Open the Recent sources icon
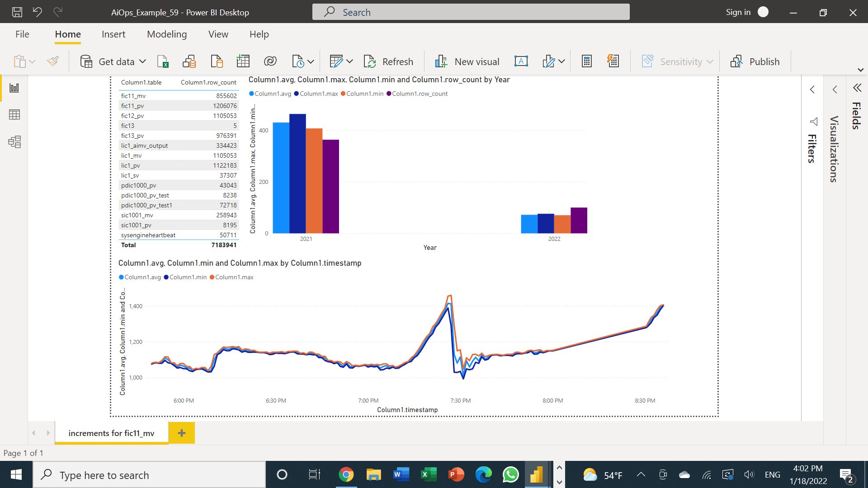The height and width of the screenshot is (488, 868). pyautogui.click(x=298, y=61)
